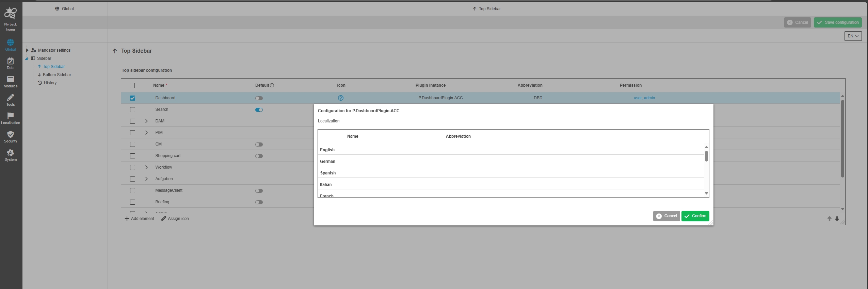The height and width of the screenshot is (289, 868).
Task: Enable the Dashboard default toggle
Action: click(259, 98)
